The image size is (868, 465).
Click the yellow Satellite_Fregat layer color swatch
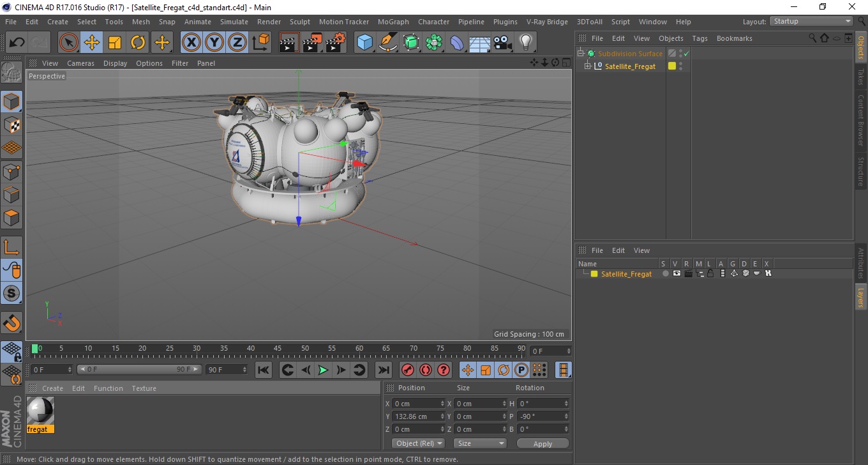(x=594, y=274)
